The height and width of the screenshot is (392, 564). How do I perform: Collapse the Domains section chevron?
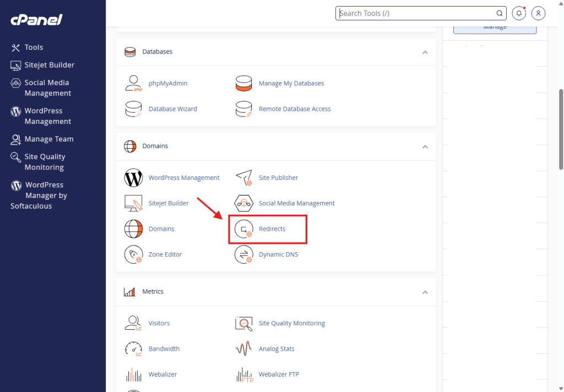pyautogui.click(x=425, y=147)
